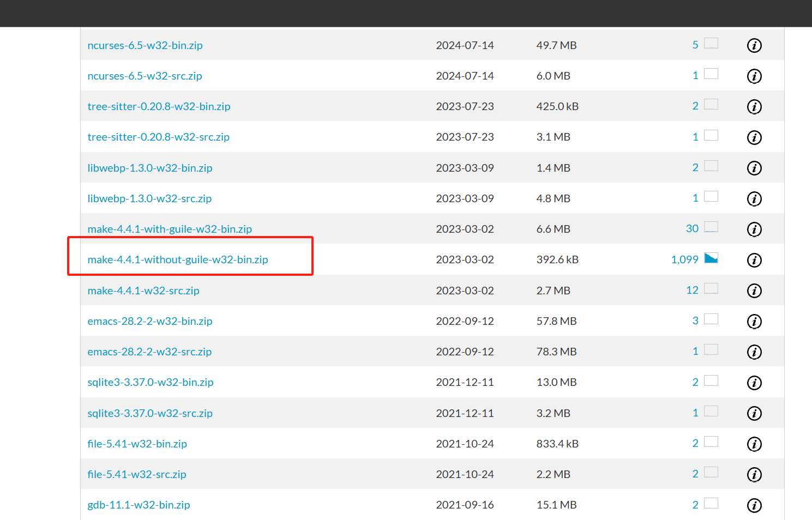Download emacs-28.2-2-w32-src.zip

pos(149,352)
